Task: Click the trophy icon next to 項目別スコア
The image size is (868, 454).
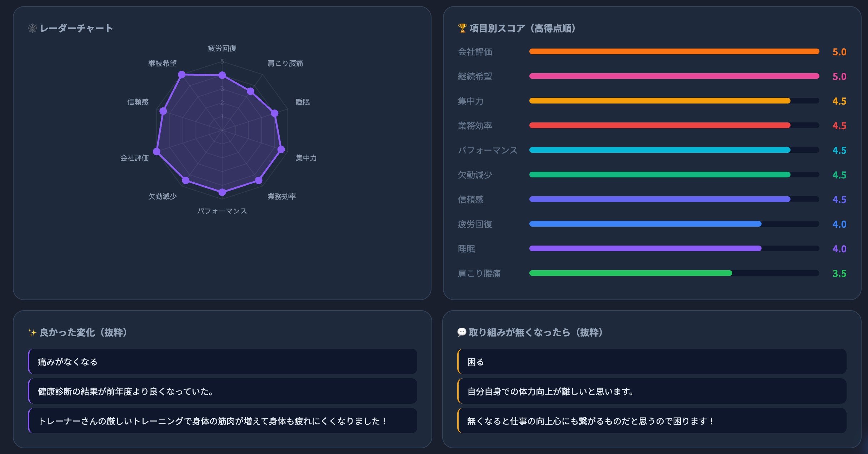Action: 462,27
